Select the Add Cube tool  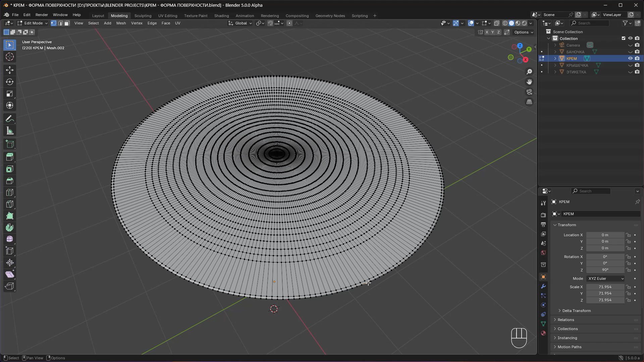(x=10, y=144)
